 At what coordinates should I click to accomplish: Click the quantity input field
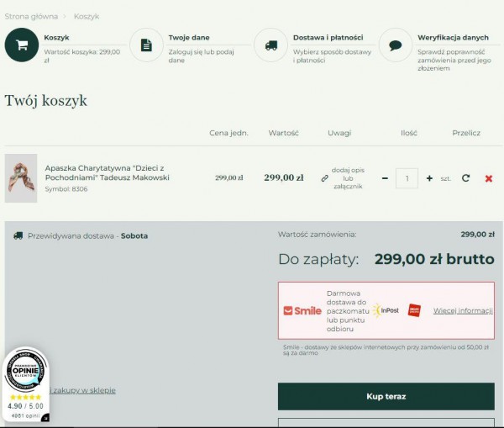(407, 178)
